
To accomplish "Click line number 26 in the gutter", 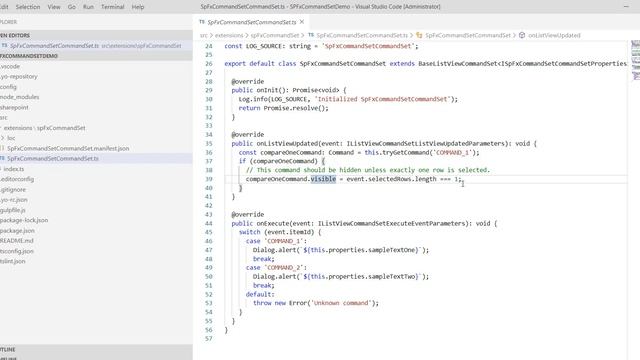I will 209,64.
